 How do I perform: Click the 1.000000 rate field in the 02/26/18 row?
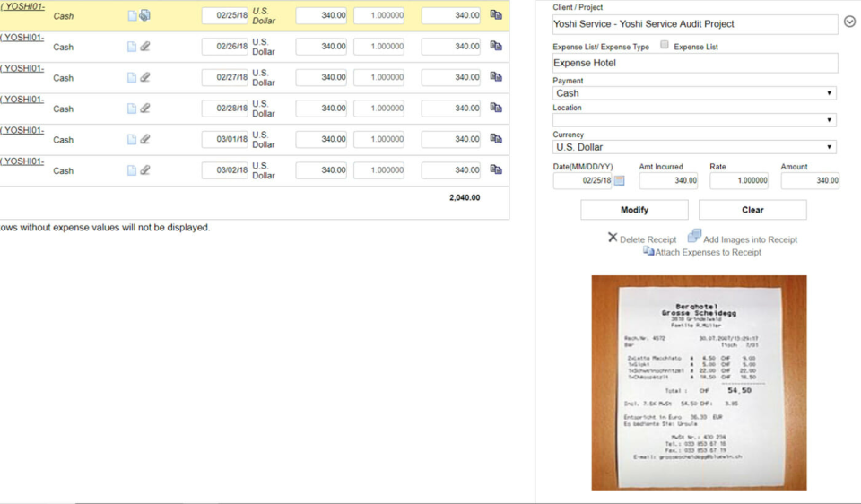(x=378, y=47)
